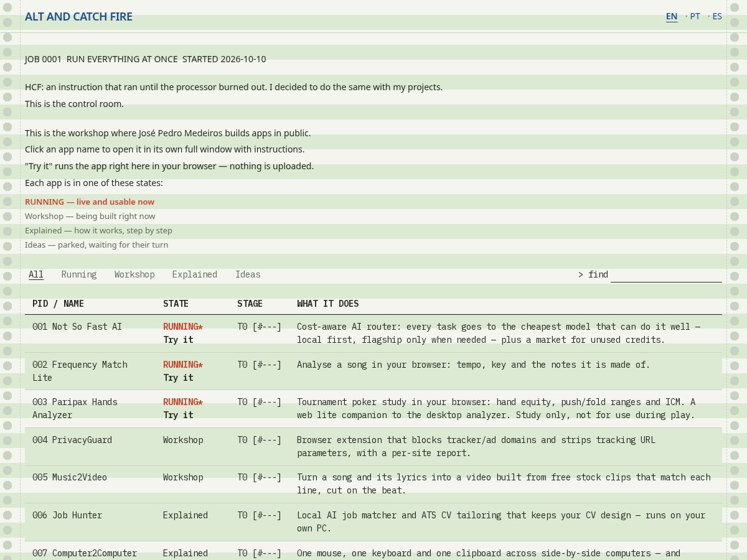Open the ALT AND CATCH FIRE home link
The width and height of the screenshot is (747, 560).
pos(78,17)
